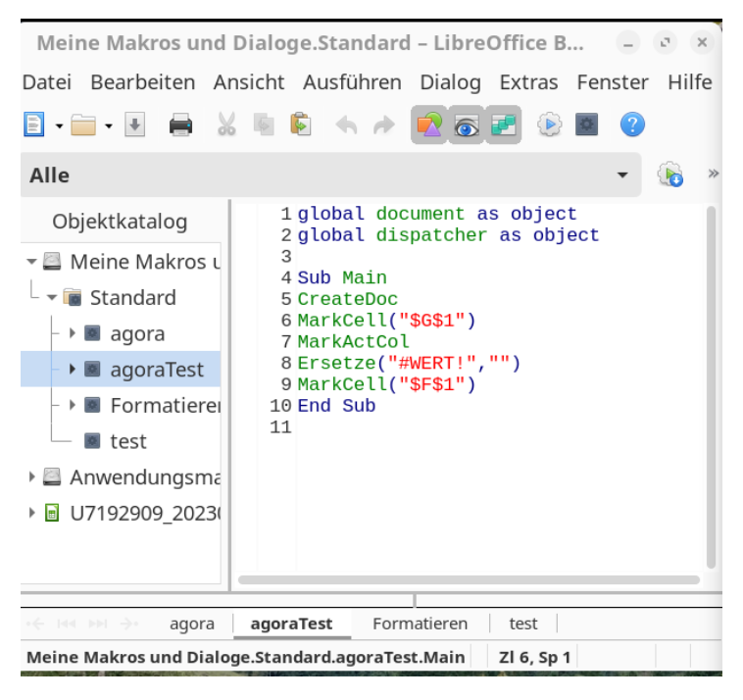Select Meine Makros in object catalog
Screen dimensions: 743x700
[x=145, y=262]
